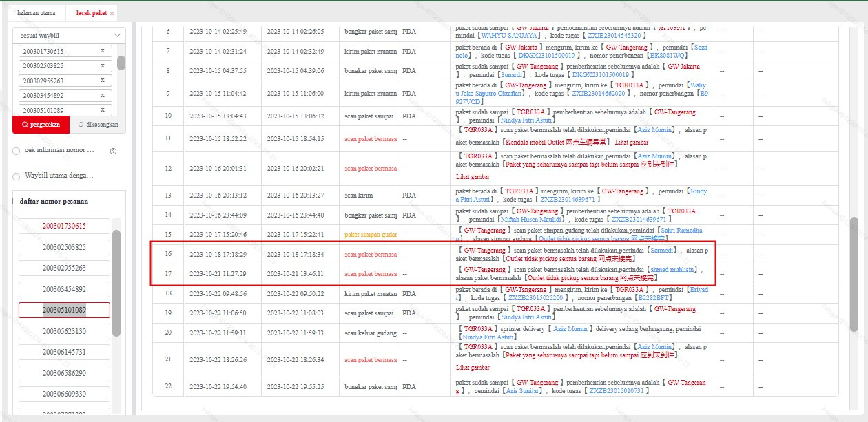The image size is (868, 422).
Task: Click scan kirim status in row 13
Action: pyautogui.click(x=359, y=196)
